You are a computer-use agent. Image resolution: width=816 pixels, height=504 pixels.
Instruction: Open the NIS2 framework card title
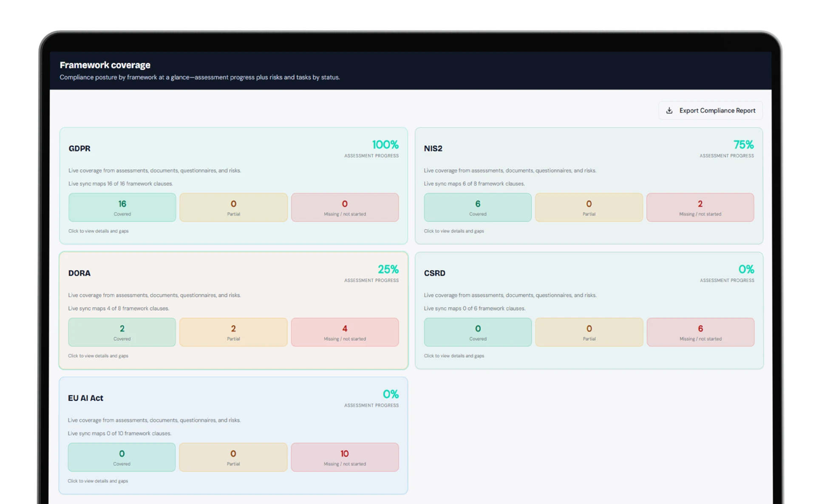pos(433,148)
